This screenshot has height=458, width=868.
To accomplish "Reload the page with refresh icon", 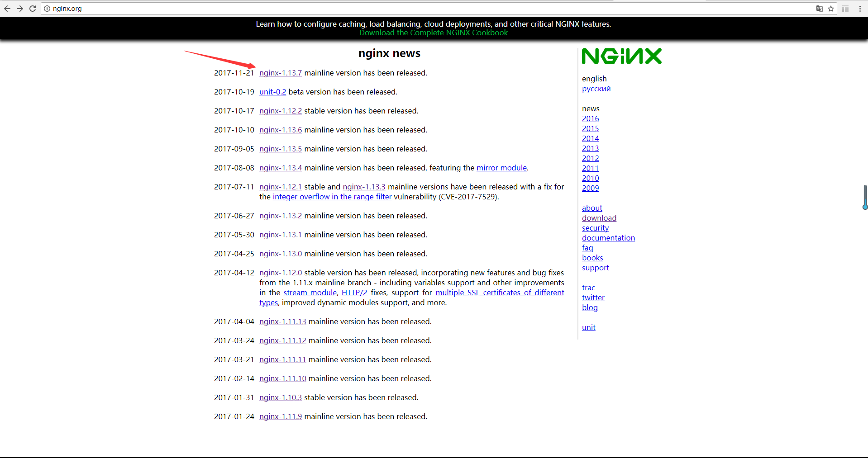I will 33,9.
